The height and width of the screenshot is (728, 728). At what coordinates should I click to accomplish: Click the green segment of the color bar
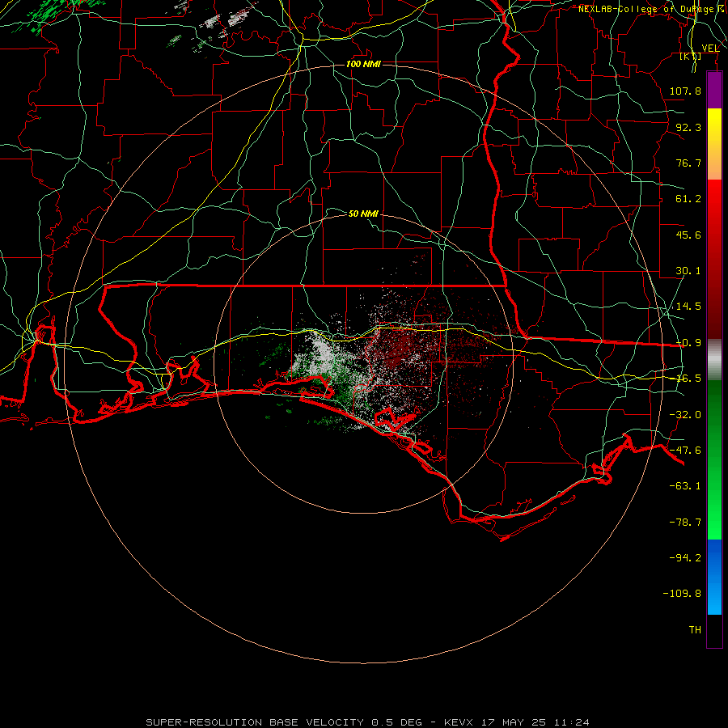[x=714, y=459]
